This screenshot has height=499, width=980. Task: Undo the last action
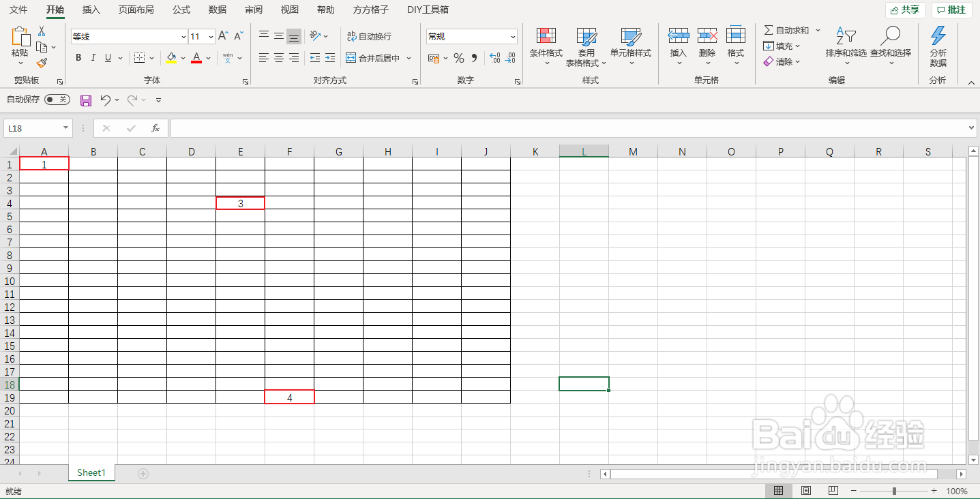[105, 100]
